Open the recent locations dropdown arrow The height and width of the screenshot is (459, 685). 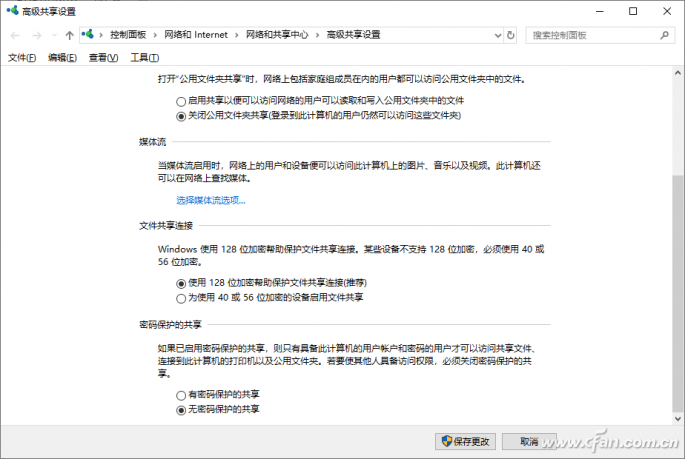click(54, 35)
